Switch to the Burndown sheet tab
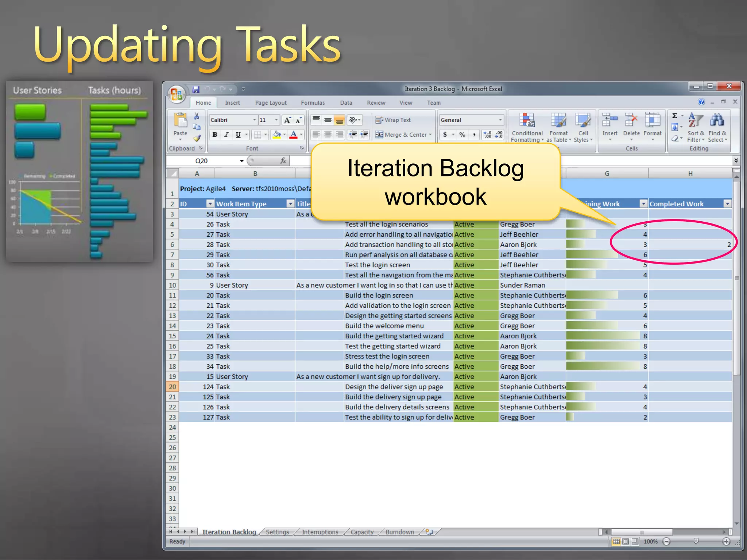Image resolution: width=747 pixels, height=560 pixels. click(x=400, y=532)
